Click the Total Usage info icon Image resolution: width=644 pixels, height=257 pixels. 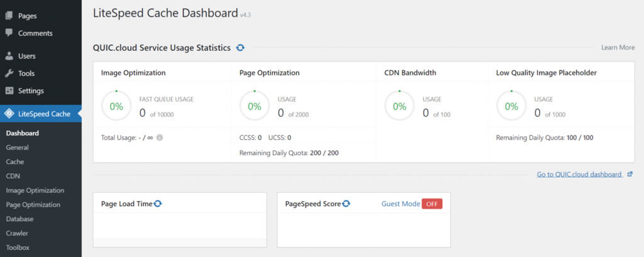coord(160,138)
